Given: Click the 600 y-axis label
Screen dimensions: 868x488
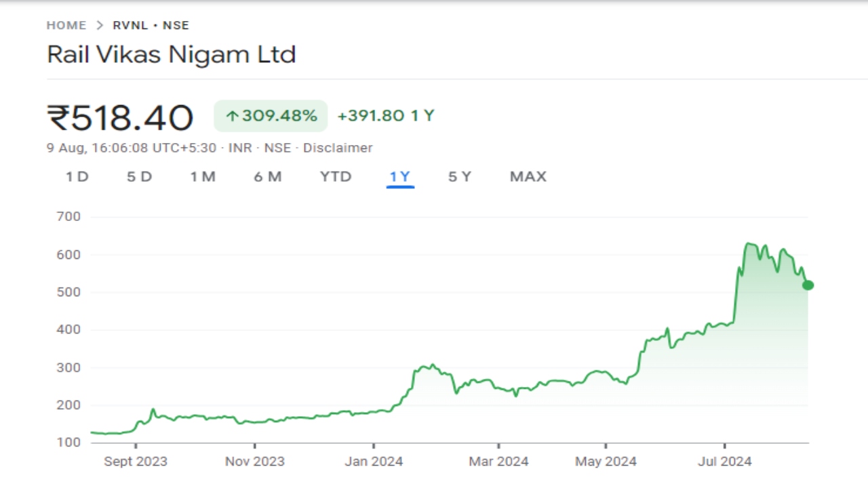Looking at the screenshot, I should tap(70, 255).
